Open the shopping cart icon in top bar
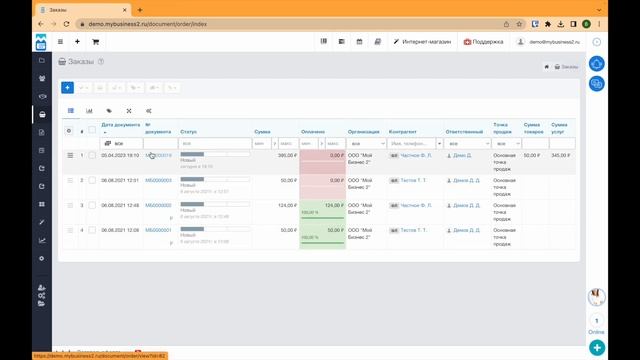The height and width of the screenshot is (360, 640). tap(96, 42)
